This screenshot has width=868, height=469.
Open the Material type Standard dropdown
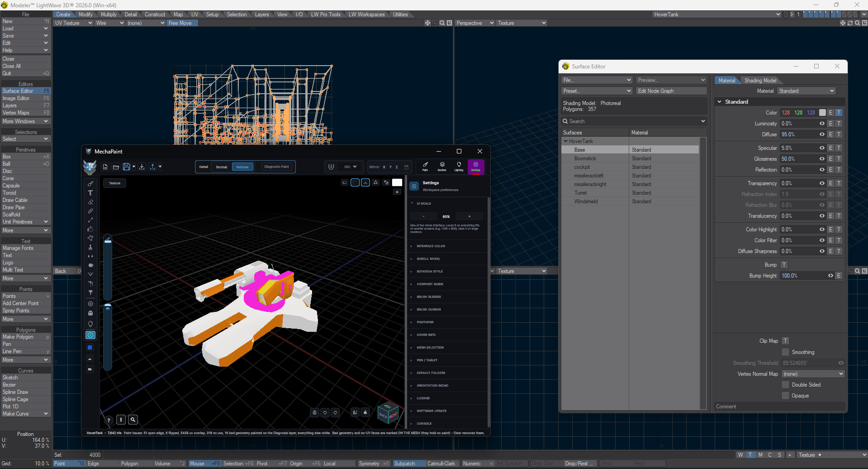pyautogui.click(x=806, y=91)
